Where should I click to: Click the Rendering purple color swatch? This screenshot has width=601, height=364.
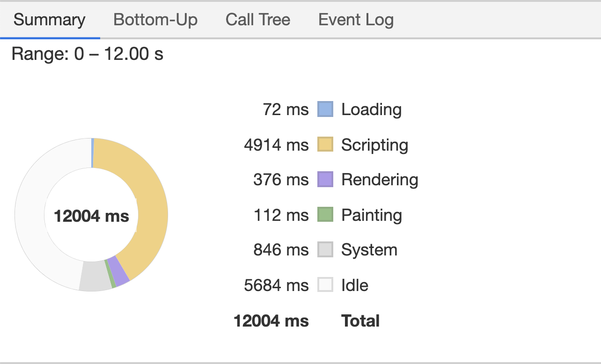click(x=325, y=179)
